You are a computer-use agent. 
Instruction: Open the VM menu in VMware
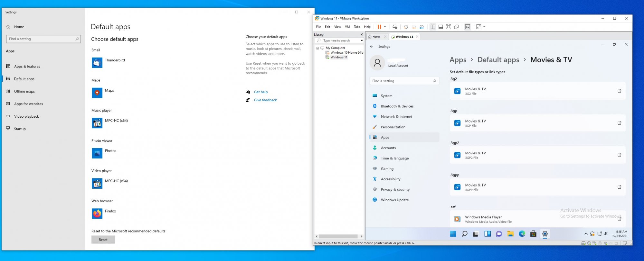[x=347, y=27]
